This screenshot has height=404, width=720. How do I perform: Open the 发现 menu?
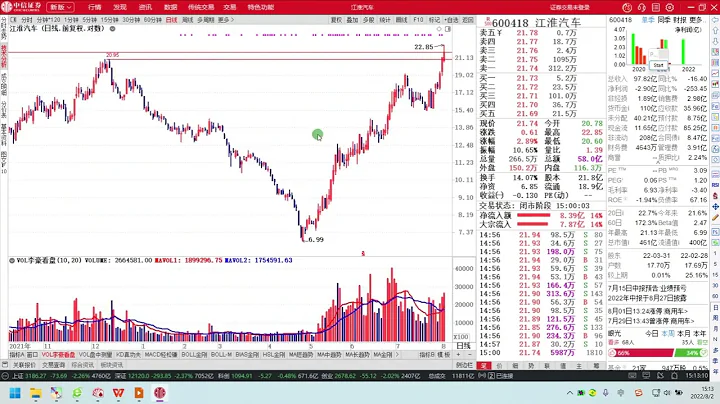(119, 7)
